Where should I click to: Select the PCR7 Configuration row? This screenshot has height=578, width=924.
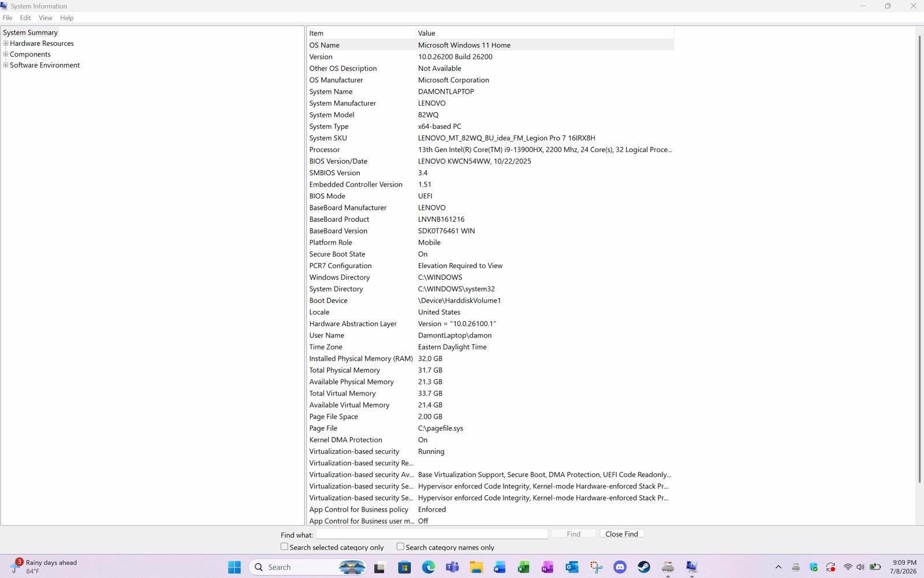[x=490, y=266]
